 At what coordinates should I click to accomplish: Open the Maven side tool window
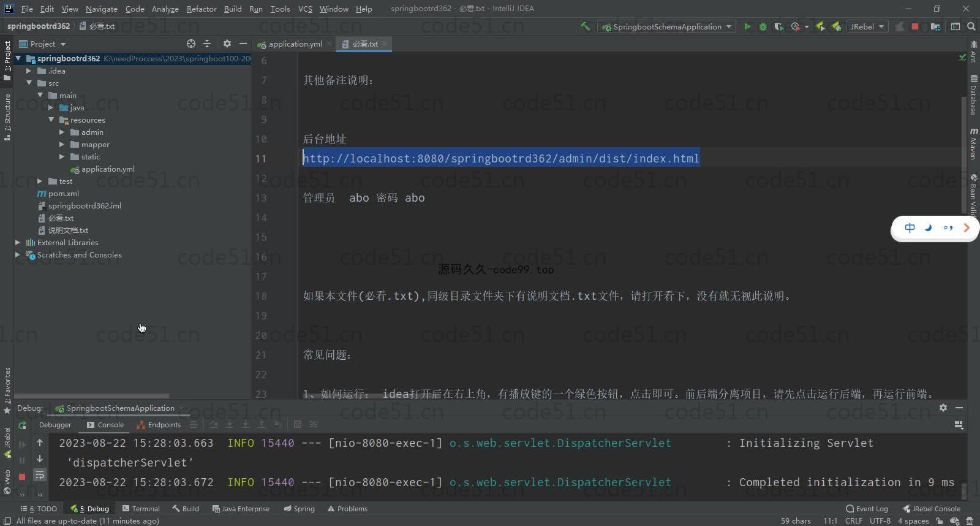[x=973, y=143]
